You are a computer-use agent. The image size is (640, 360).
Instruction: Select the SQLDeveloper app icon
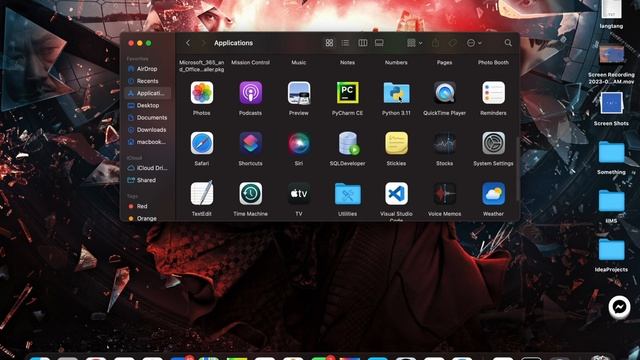tap(348, 143)
